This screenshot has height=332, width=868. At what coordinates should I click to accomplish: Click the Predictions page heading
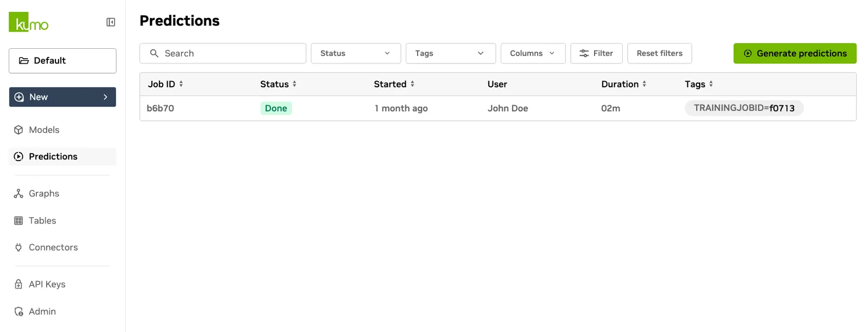180,21
